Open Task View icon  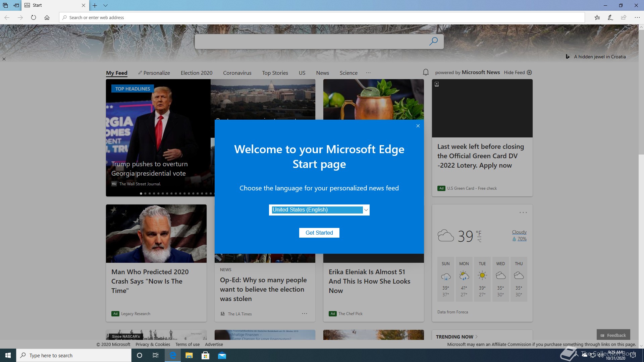[x=156, y=355]
